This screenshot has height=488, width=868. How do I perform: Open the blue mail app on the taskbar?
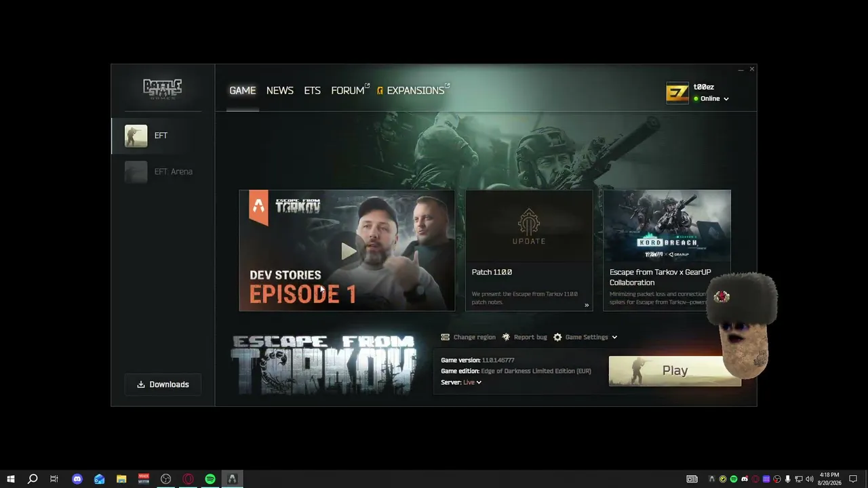(100, 479)
